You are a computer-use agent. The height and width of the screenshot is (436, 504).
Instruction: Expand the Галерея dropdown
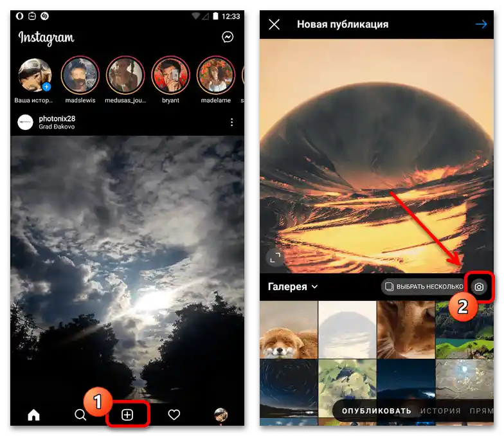[293, 287]
